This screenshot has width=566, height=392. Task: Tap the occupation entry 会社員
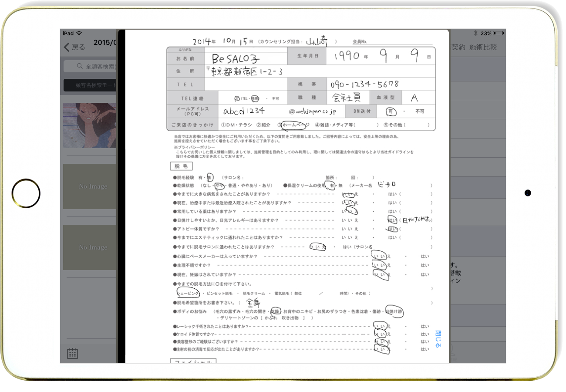point(347,98)
